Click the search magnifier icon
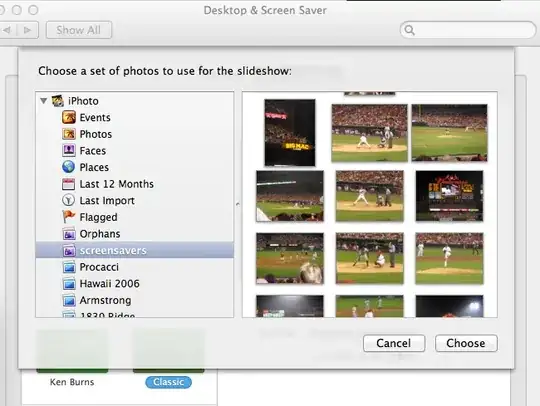Image resolution: width=540 pixels, height=406 pixels. tap(409, 30)
